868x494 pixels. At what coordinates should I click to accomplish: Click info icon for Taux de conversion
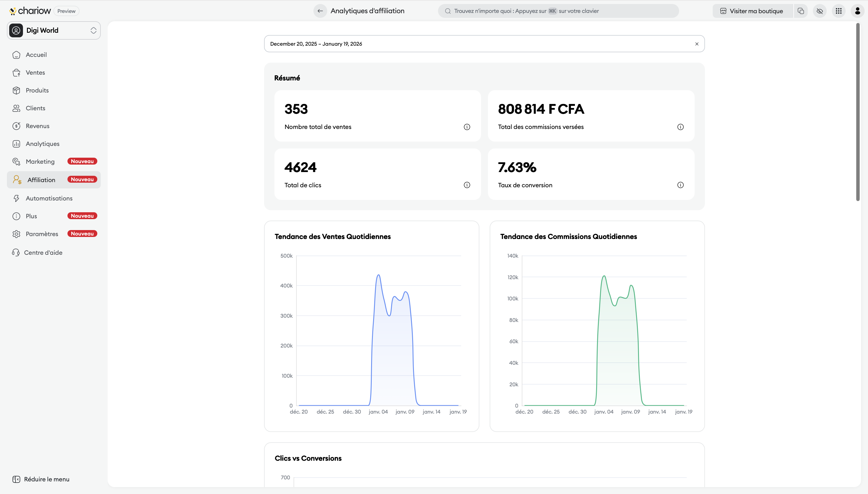pyautogui.click(x=680, y=185)
